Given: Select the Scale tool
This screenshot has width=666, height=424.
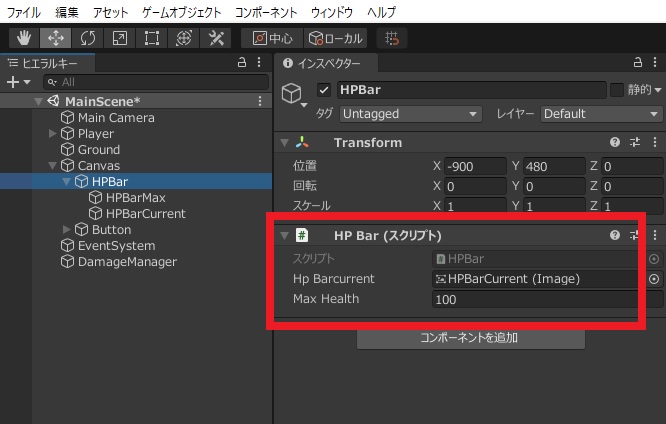Looking at the screenshot, I should (x=120, y=38).
